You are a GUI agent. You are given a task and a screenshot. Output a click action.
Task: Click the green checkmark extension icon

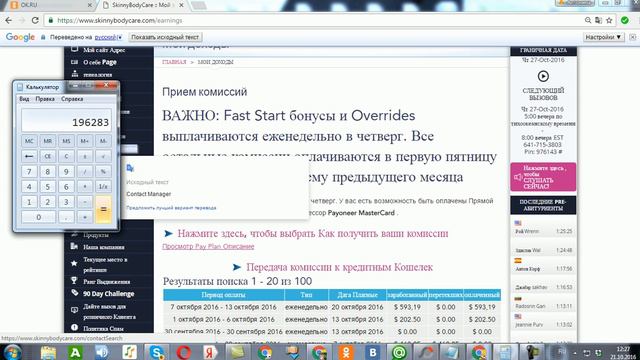624,20
